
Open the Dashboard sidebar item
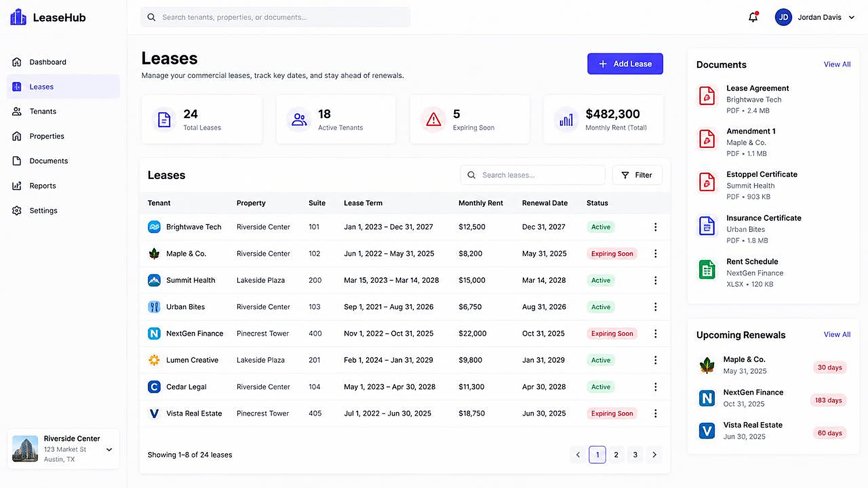[63, 62]
